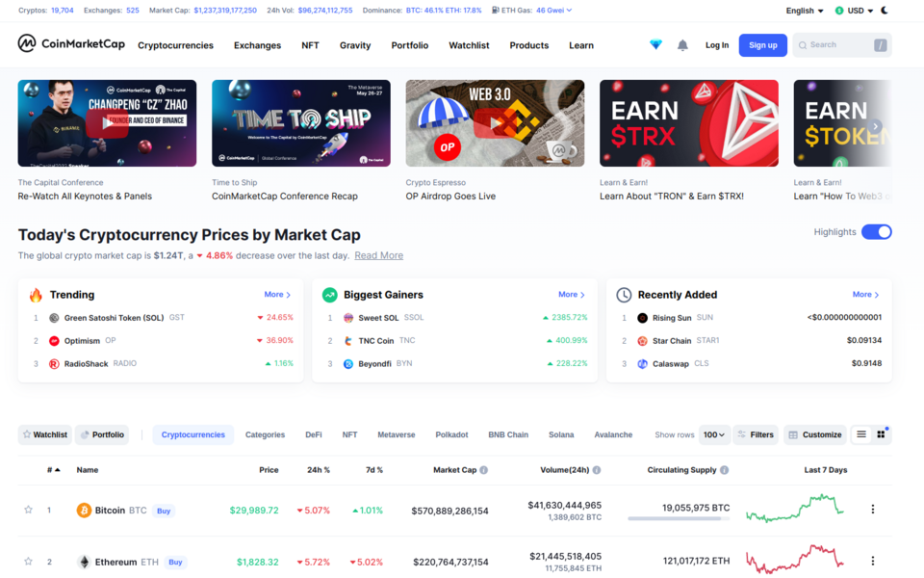Click Bitcoin circulating supply progress bar
The width and height of the screenshot is (924, 578).
pos(679,518)
